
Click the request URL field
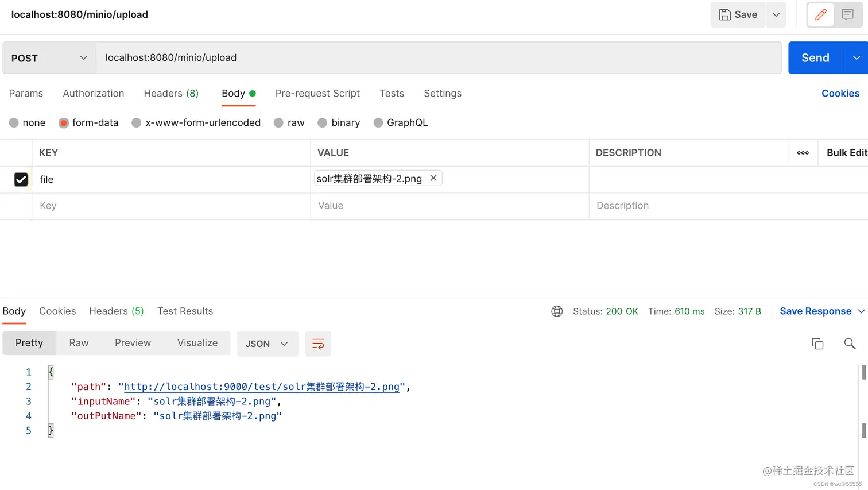click(439, 58)
